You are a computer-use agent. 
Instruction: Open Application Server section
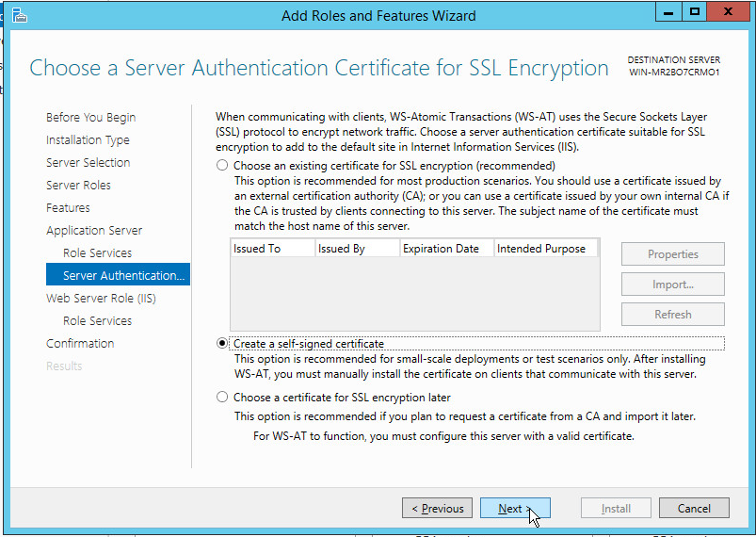coord(94,231)
